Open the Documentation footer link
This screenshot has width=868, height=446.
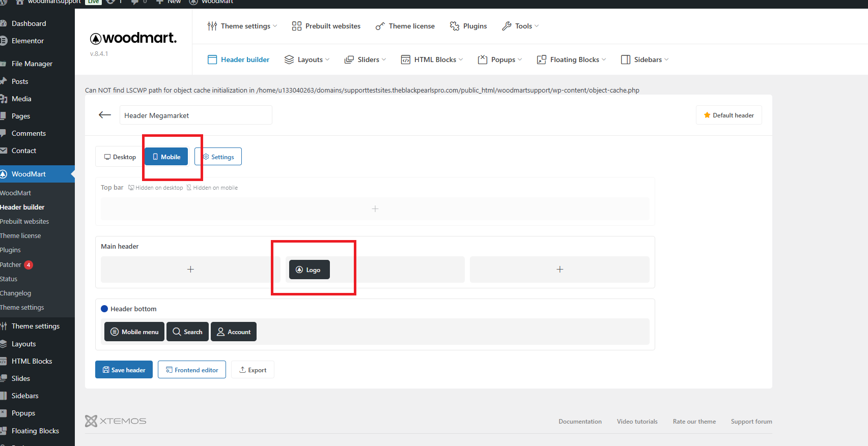[x=580, y=422]
